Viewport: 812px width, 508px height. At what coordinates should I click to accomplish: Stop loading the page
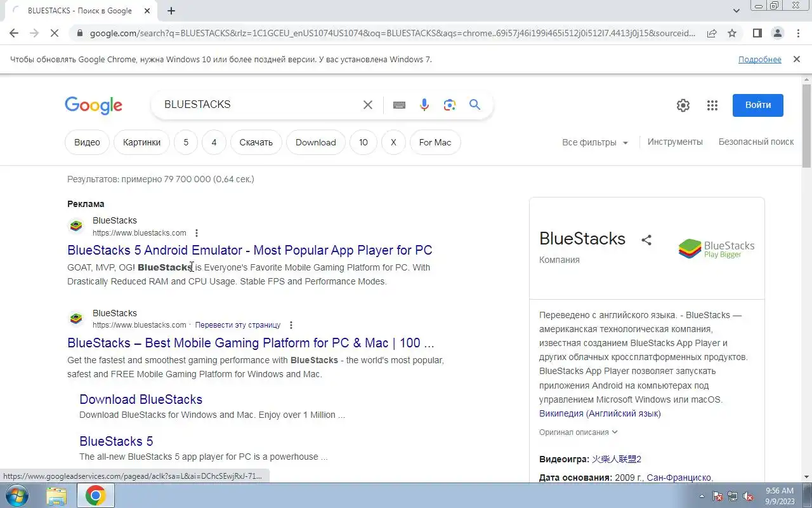click(x=55, y=33)
